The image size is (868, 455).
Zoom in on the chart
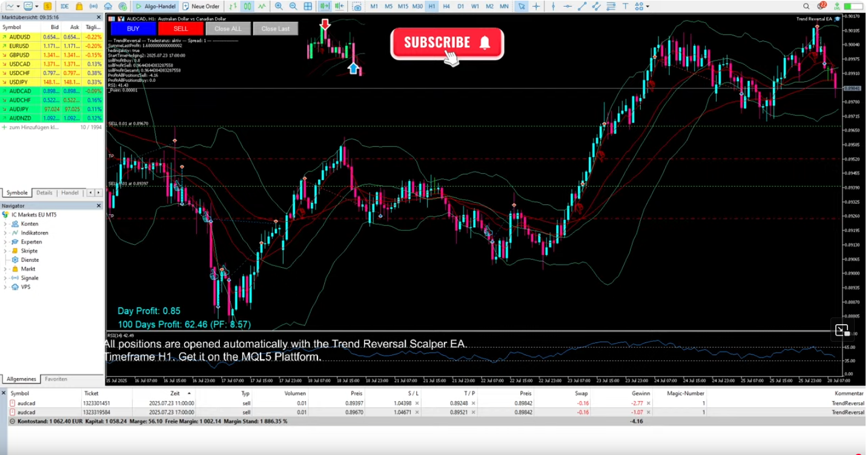point(278,6)
